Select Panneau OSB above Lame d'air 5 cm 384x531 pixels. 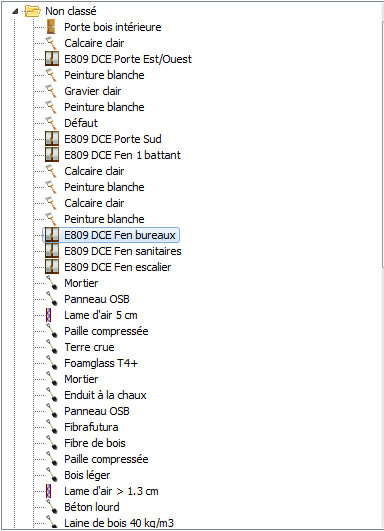tap(97, 299)
